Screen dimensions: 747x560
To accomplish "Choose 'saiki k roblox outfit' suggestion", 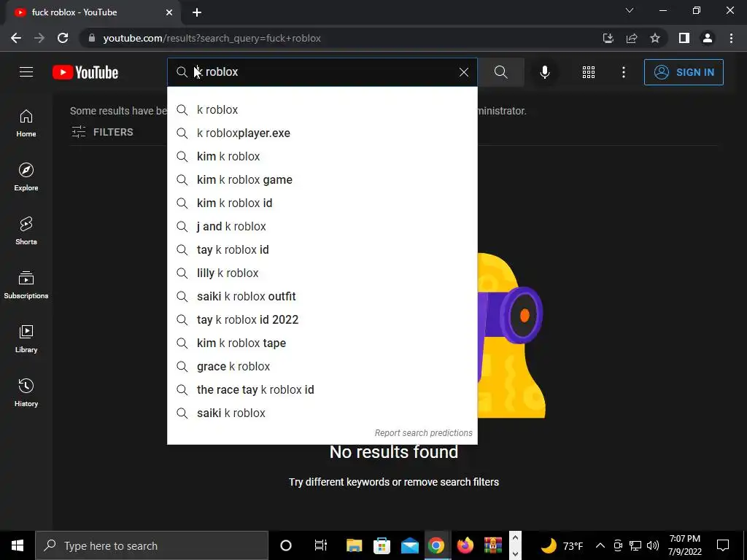I will (x=322, y=296).
